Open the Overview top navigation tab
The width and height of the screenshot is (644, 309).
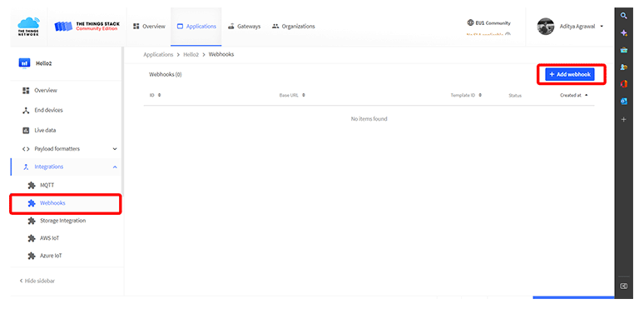(149, 27)
